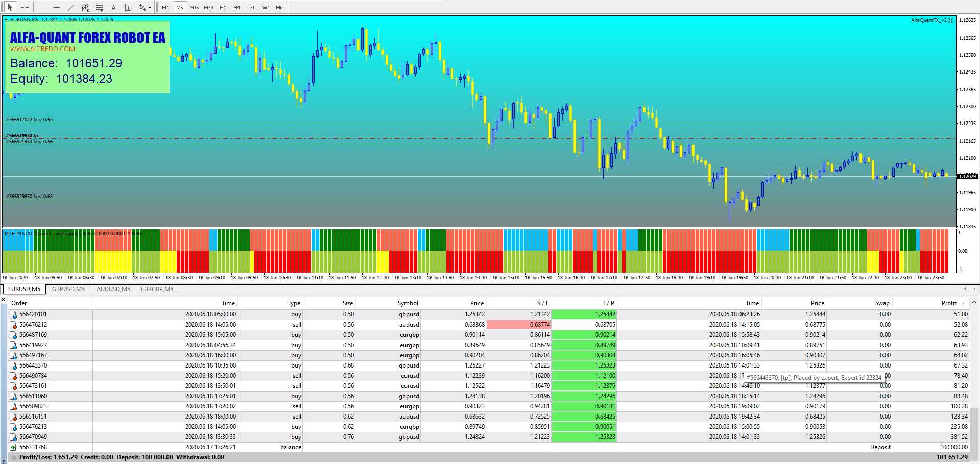Select the green T/P cell 1.25442
Screen dimensions: 980x464
pos(584,314)
